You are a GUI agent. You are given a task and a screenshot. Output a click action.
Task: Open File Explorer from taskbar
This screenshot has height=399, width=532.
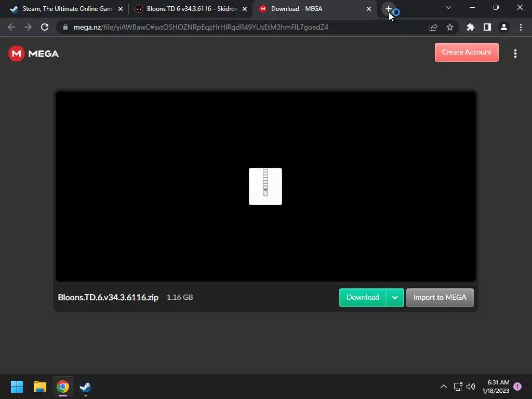39,387
